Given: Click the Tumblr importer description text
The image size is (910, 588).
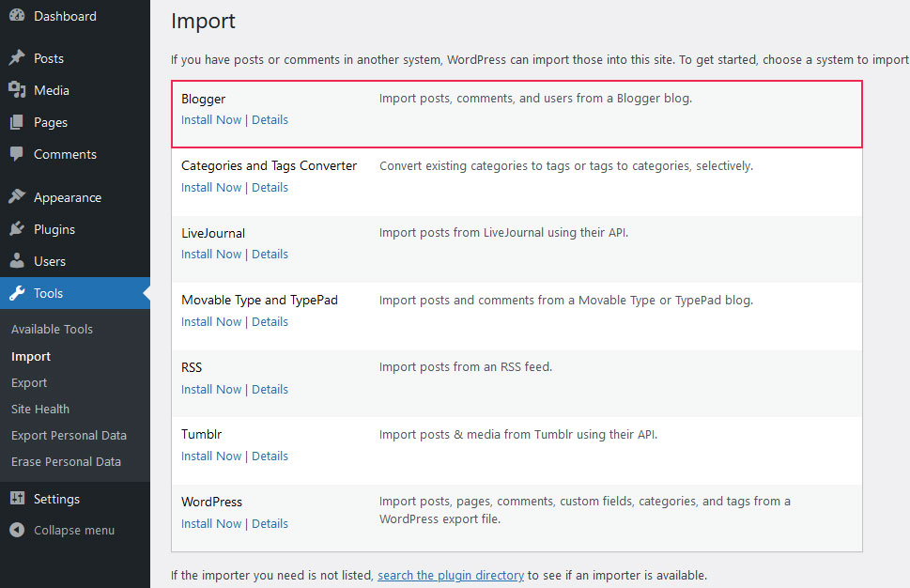Looking at the screenshot, I should [x=518, y=434].
